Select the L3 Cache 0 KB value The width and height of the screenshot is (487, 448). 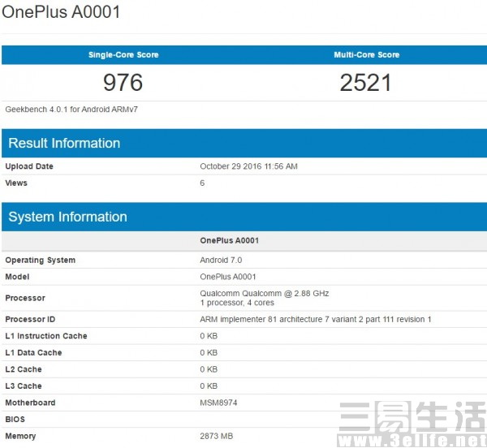tap(209, 386)
